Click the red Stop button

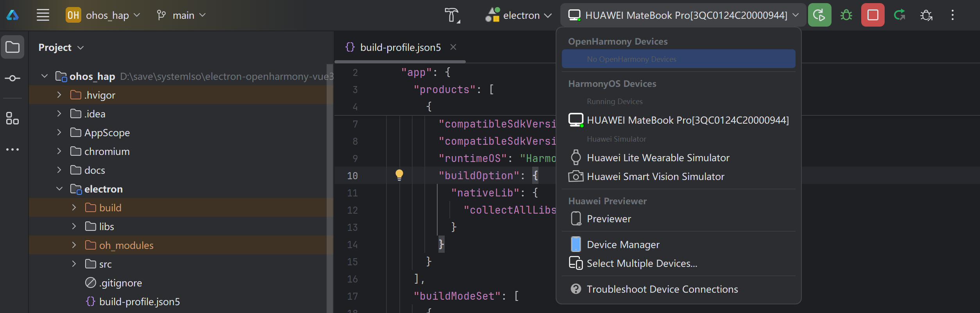click(x=873, y=15)
